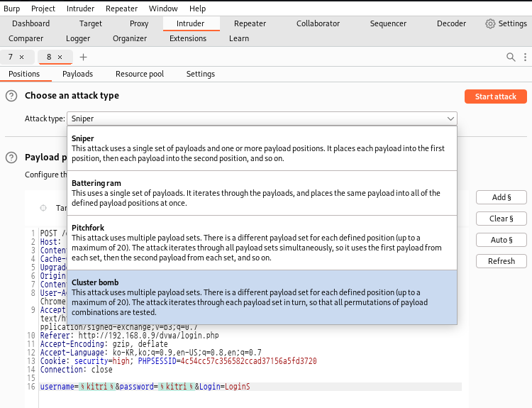The image size is (532, 408).
Task: Switch to the Target tab
Action: (91, 23)
